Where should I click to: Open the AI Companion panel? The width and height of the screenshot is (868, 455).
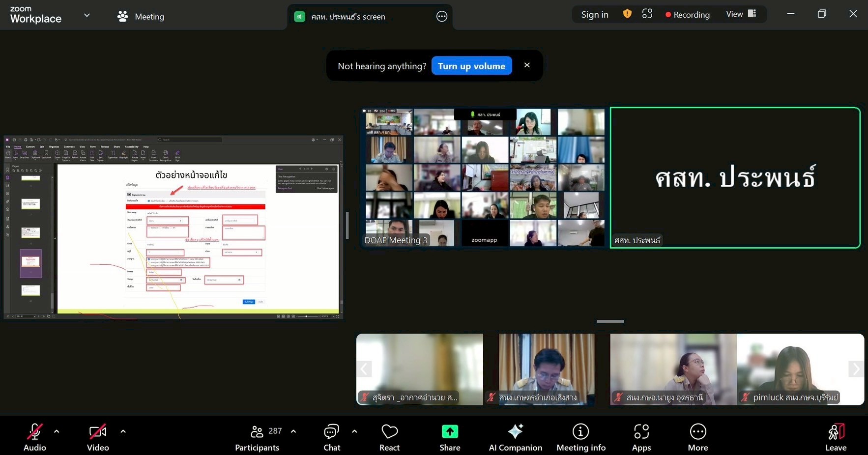click(x=515, y=437)
